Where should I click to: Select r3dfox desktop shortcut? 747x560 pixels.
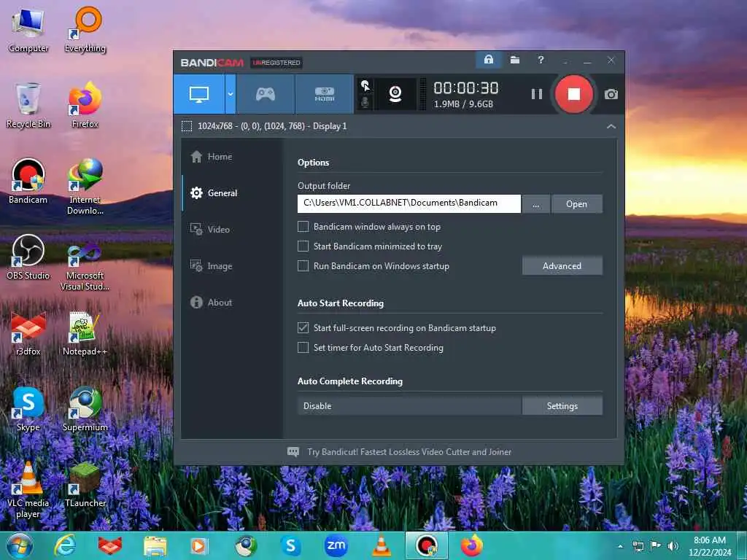28,332
